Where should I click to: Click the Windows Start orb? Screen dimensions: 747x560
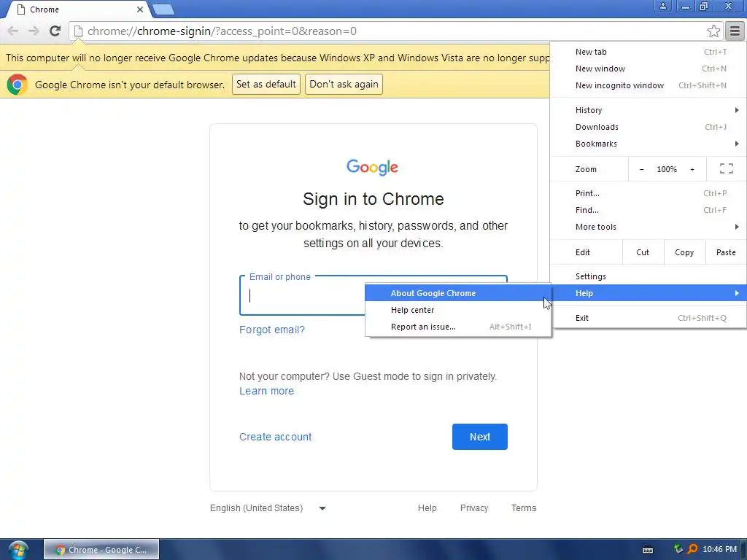click(x=18, y=550)
